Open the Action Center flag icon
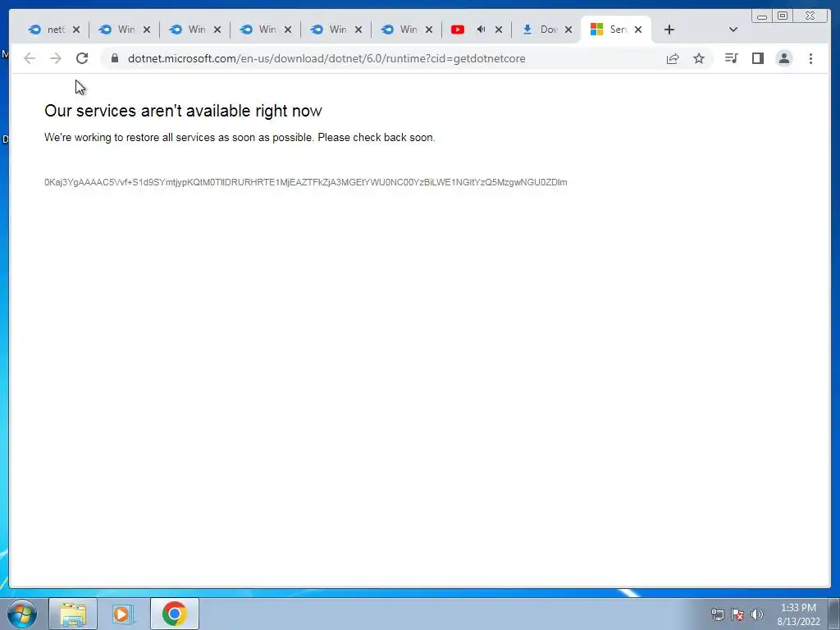This screenshot has height=630, width=840. tap(737, 614)
